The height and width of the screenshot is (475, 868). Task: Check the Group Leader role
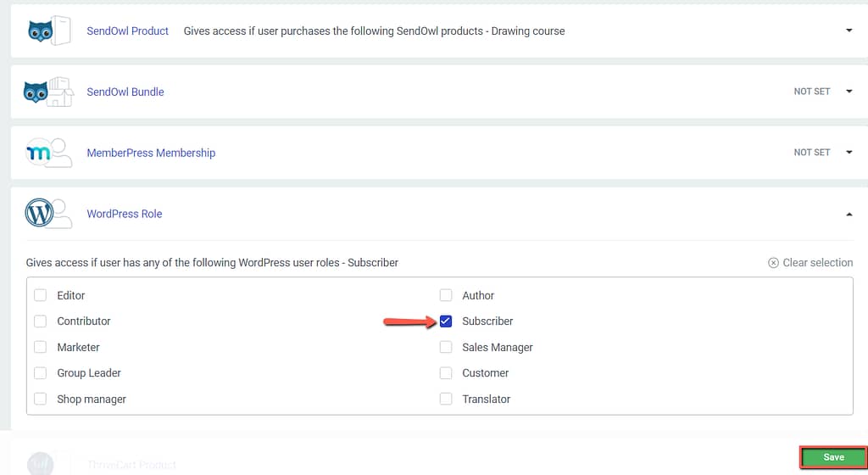[x=40, y=373]
